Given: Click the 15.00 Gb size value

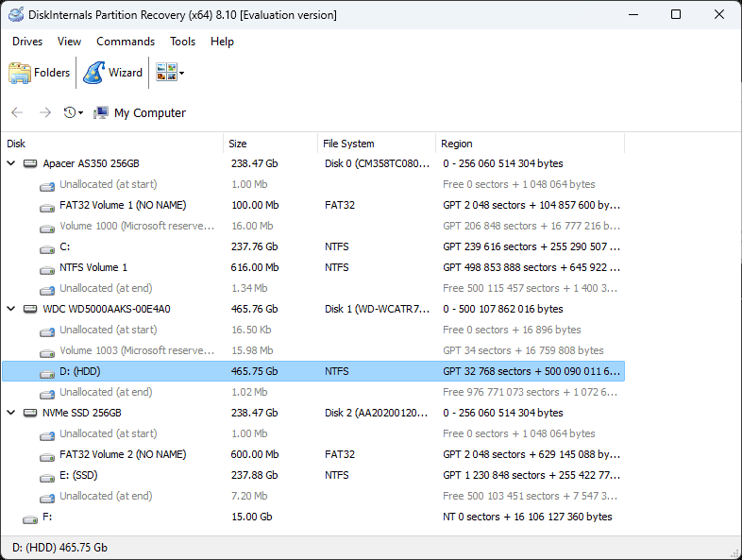Looking at the screenshot, I should pos(252,517).
